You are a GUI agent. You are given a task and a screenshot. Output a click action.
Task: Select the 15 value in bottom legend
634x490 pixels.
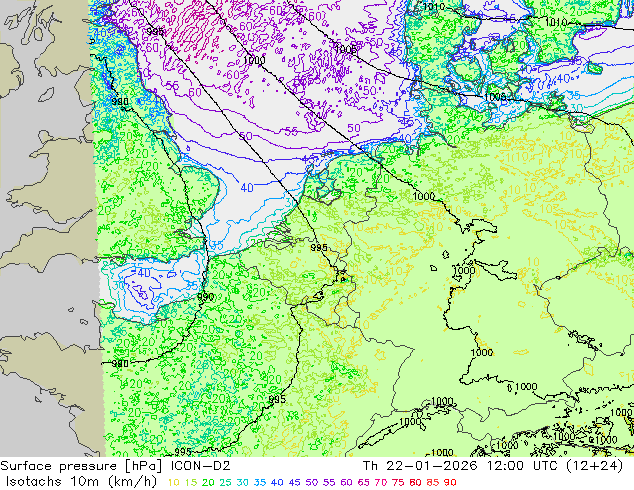(x=191, y=482)
